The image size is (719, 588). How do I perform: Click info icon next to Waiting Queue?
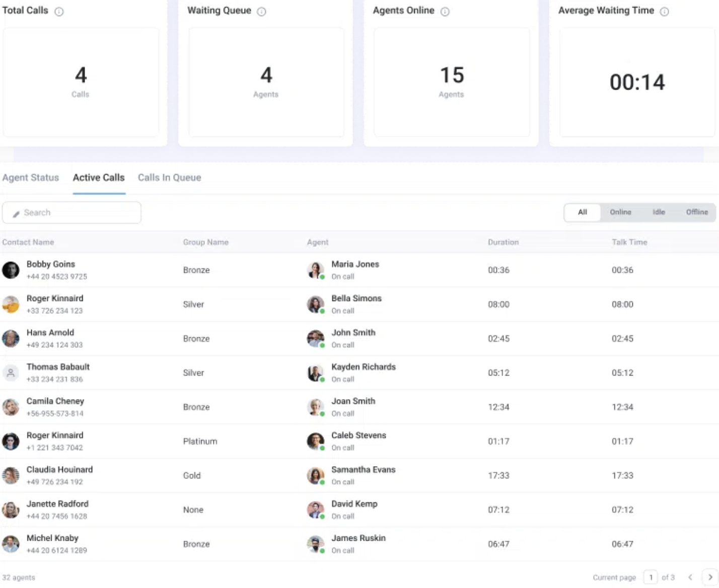pos(261,12)
